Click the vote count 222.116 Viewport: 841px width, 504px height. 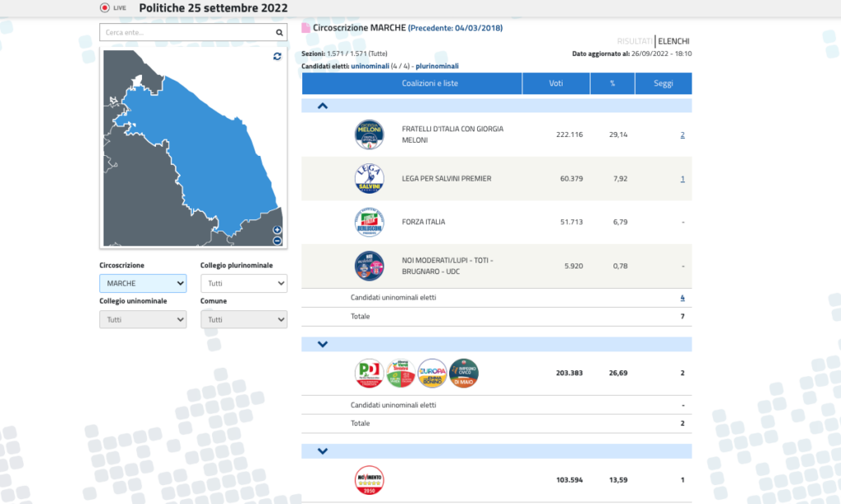[569, 135]
